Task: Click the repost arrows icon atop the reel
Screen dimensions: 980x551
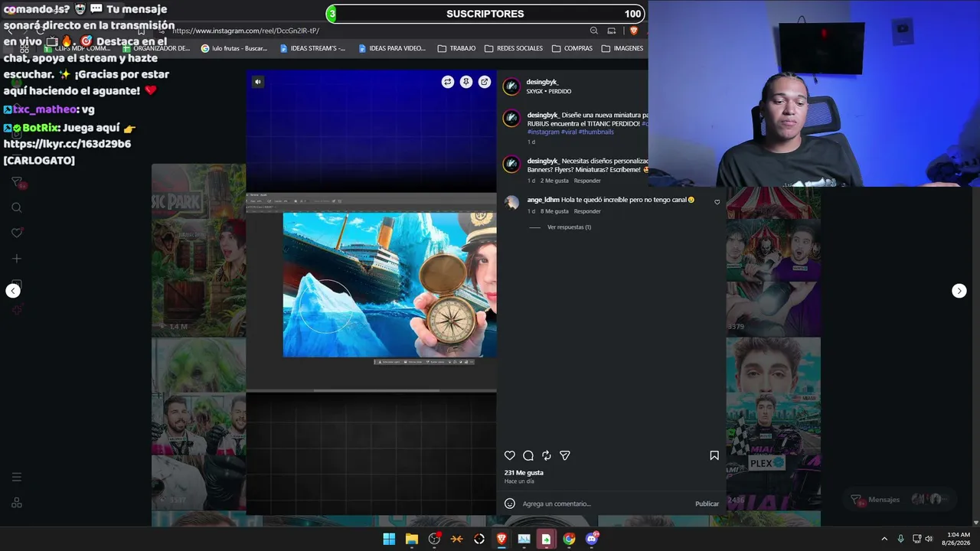Action: [x=448, y=82]
